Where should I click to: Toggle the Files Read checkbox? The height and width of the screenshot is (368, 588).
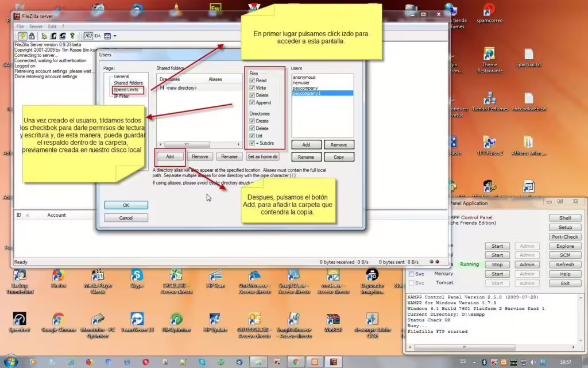tap(252, 80)
